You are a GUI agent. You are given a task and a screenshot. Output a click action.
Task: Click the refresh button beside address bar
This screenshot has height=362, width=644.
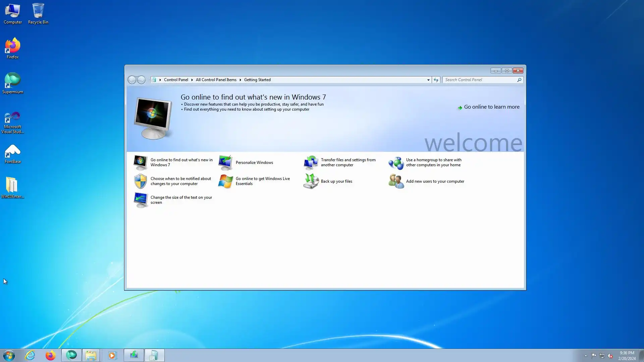436,80
